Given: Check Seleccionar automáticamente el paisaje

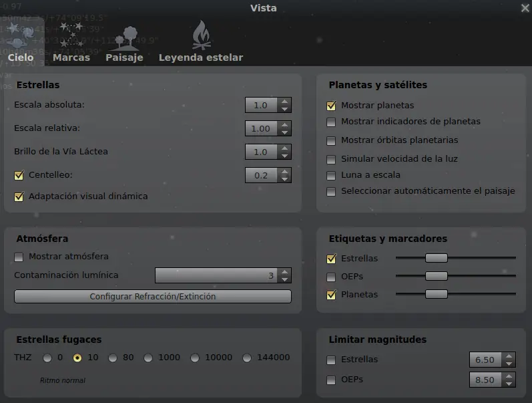Looking at the screenshot, I should coord(331,191).
